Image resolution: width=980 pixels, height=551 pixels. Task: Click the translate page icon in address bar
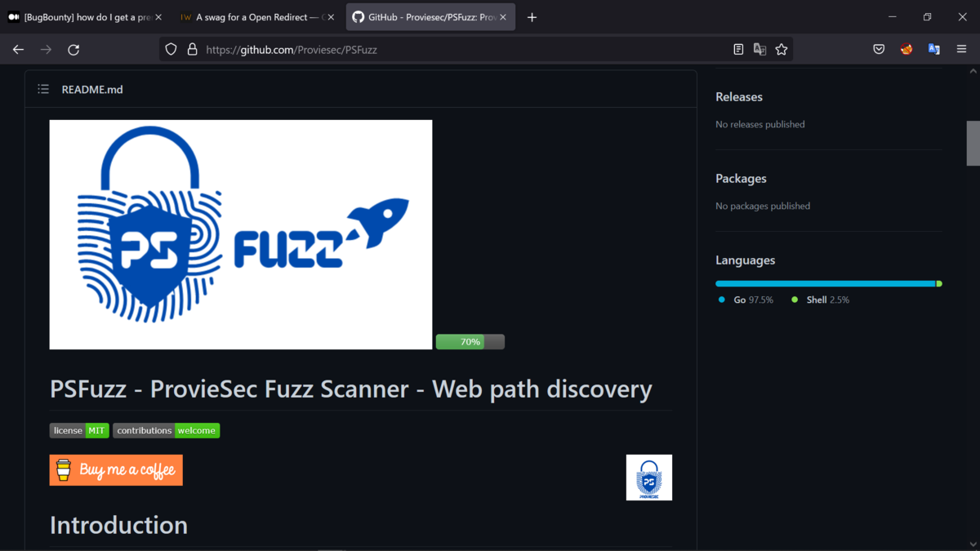[x=759, y=50]
